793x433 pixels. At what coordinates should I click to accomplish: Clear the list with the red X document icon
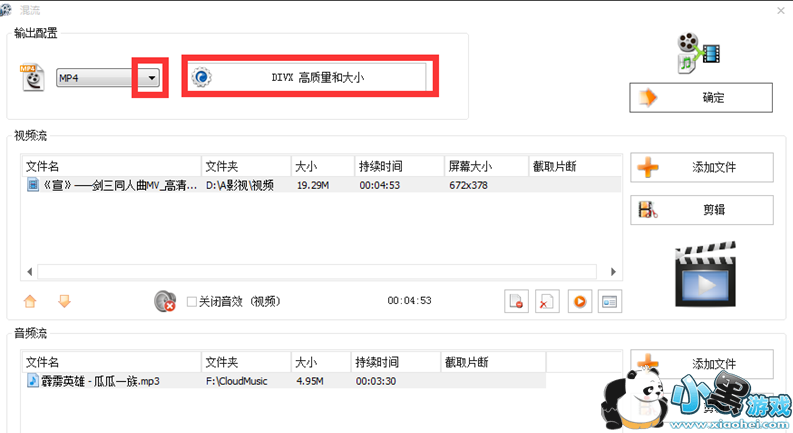click(547, 301)
